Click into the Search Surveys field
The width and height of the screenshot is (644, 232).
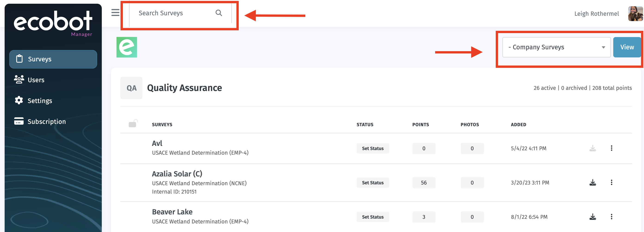click(173, 13)
